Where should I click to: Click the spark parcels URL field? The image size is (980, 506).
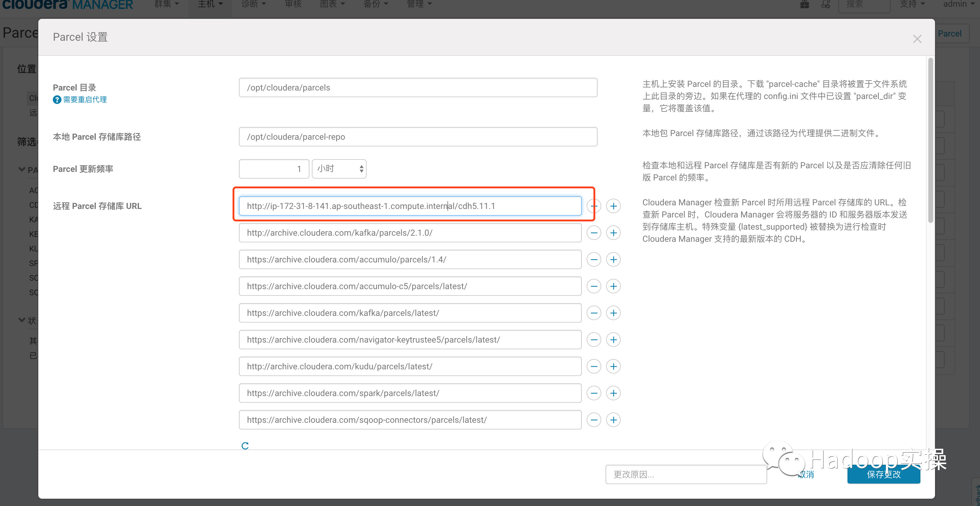click(410, 393)
